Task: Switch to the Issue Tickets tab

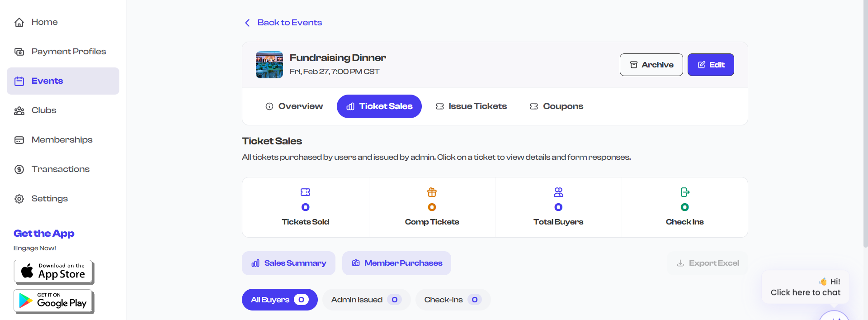Action: (x=472, y=106)
